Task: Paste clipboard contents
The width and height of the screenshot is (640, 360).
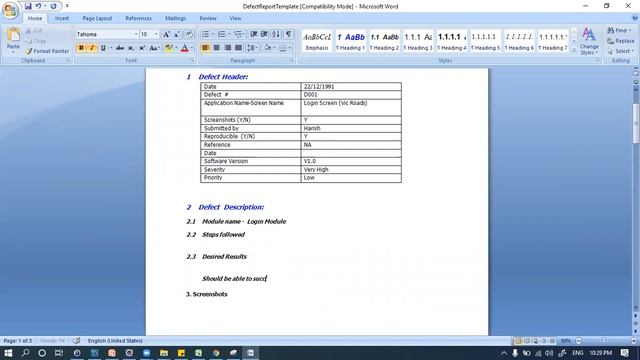Action: click(x=13, y=40)
